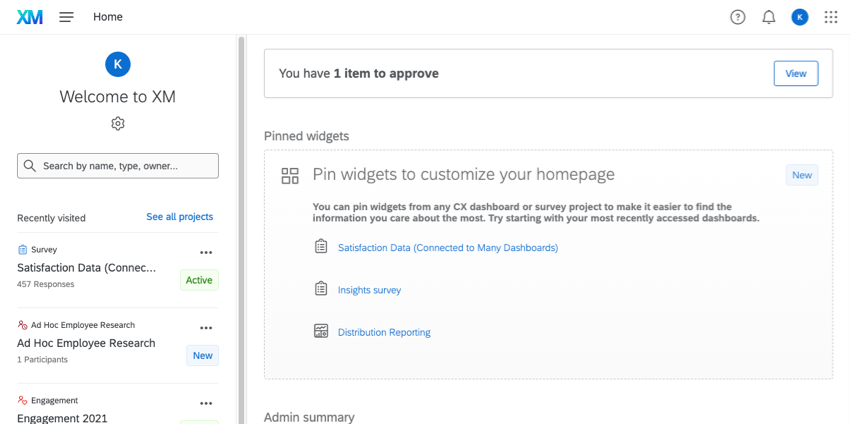Image resolution: width=850 pixels, height=424 pixels.
Task: Click the Distribution Reporting dashboard icon
Action: 321,331
